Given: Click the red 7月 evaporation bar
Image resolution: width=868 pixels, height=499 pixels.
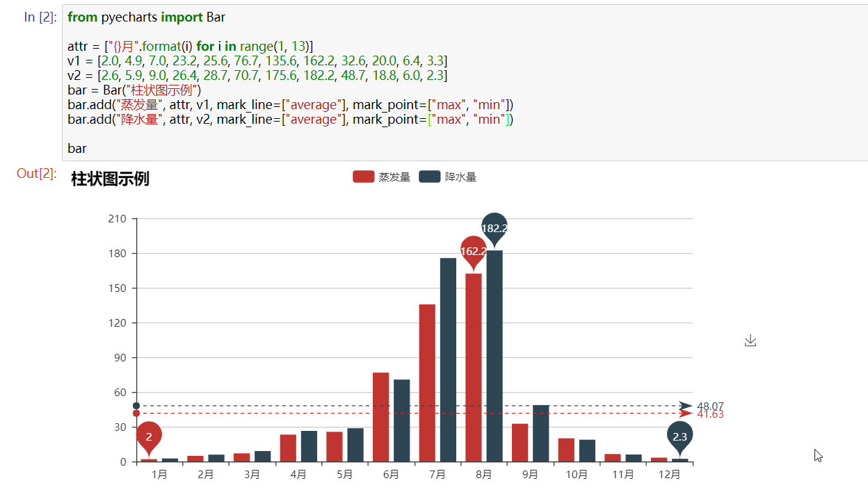Looking at the screenshot, I should tap(427, 383).
